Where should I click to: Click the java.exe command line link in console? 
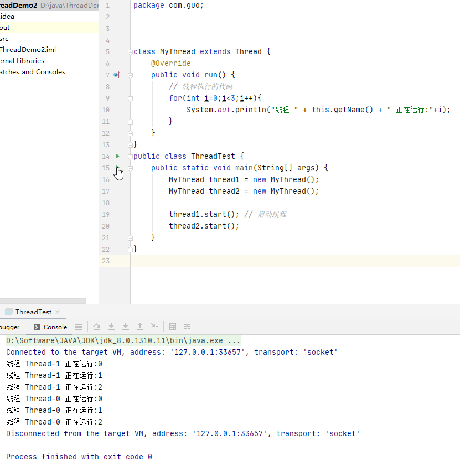pos(123,341)
